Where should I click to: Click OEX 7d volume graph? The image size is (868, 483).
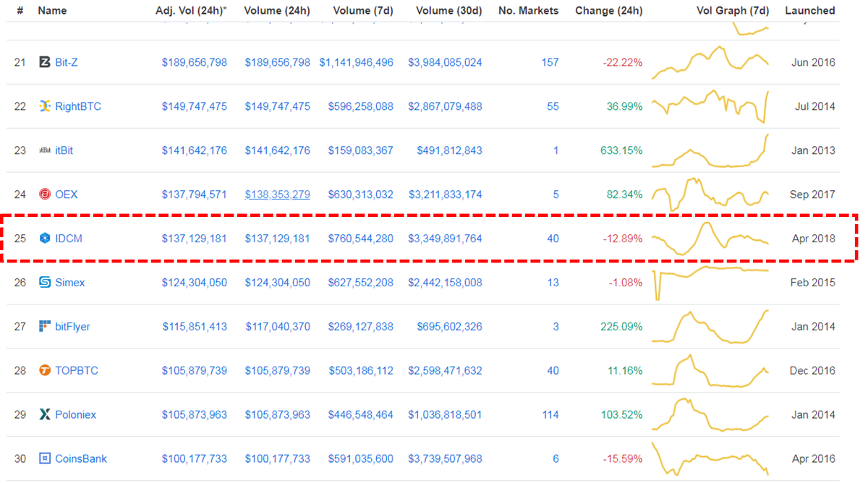(710, 195)
